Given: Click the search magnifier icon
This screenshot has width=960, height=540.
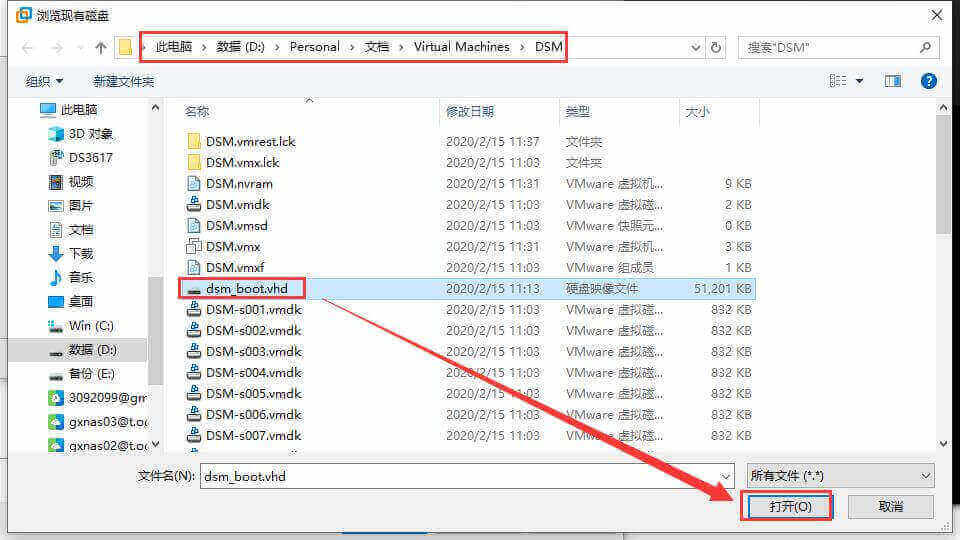Looking at the screenshot, I should (x=925, y=47).
